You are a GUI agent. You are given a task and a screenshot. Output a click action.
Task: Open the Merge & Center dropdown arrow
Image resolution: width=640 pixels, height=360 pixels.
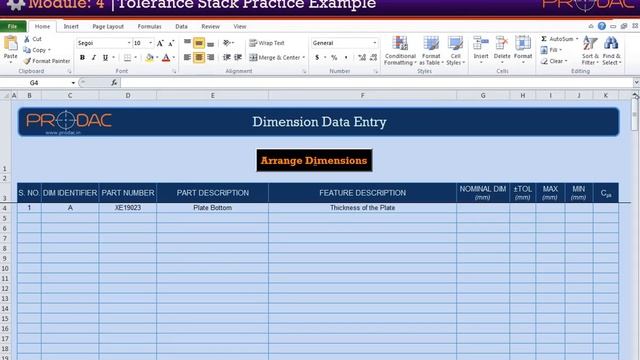tap(304, 58)
